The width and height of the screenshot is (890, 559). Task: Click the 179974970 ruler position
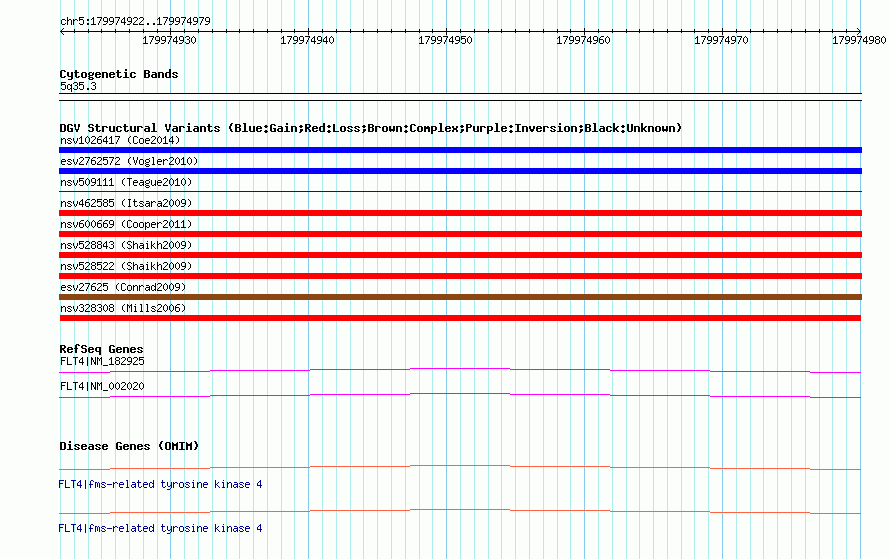[x=721, y=40]
